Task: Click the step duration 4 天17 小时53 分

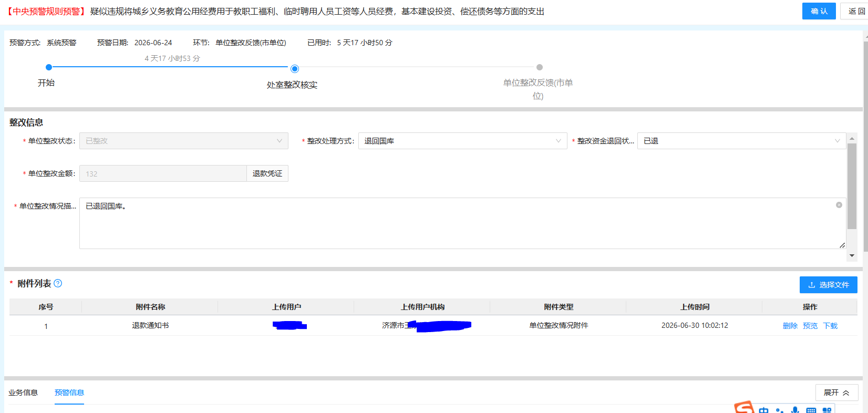Action: pos(172,58)
